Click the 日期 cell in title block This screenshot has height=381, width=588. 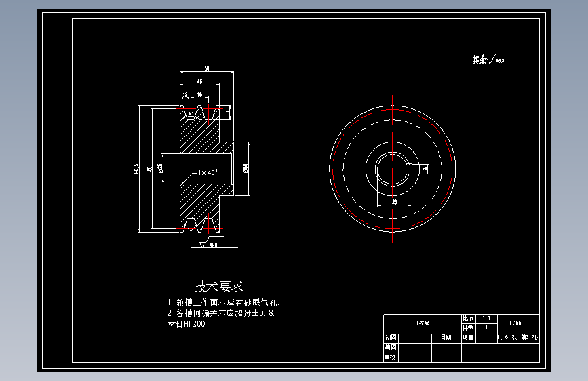[x=446, y=338]
